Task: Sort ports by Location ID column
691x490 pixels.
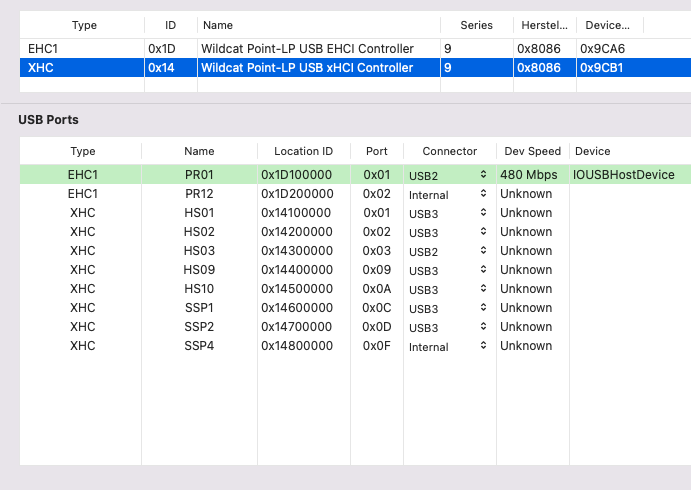Action: pos(302,151)
